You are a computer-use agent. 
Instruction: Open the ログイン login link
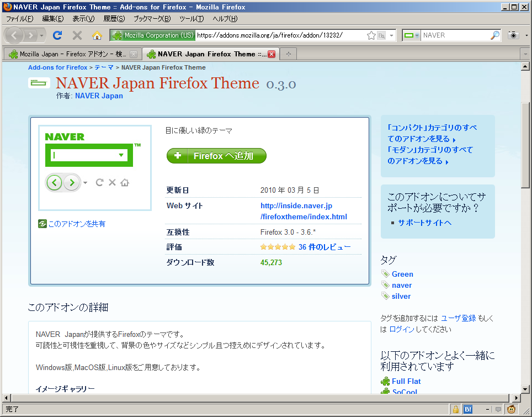[402, 329]
